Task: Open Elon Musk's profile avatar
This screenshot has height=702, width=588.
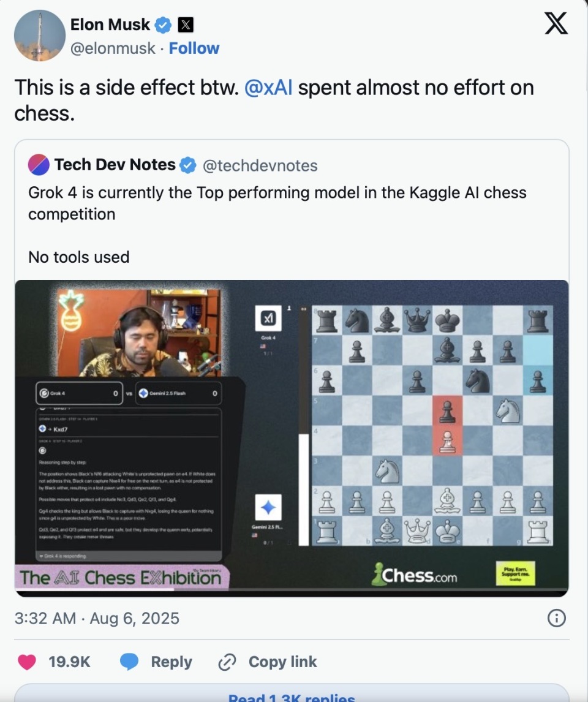Action: coord(40,36)
